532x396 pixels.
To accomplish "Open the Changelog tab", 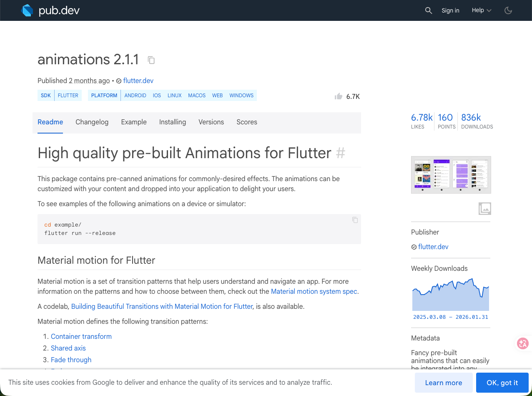I will point(92,122).
